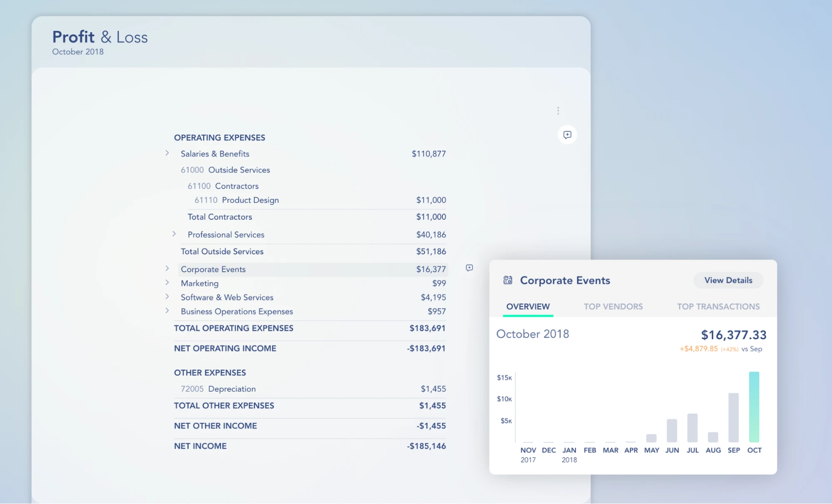This screenshot has height=504, width=832.
Task: Expand Business Operations Expenses
Action: pos(167,310)
